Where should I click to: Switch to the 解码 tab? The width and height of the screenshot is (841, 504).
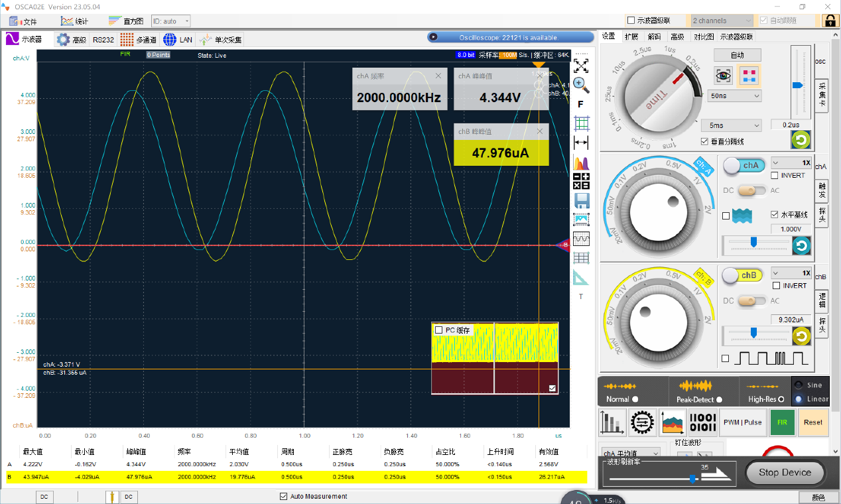[x=654, y=36]
